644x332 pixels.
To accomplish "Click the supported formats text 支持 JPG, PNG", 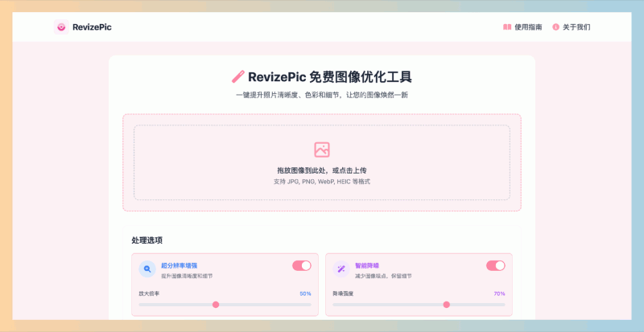I will point(322,182).
